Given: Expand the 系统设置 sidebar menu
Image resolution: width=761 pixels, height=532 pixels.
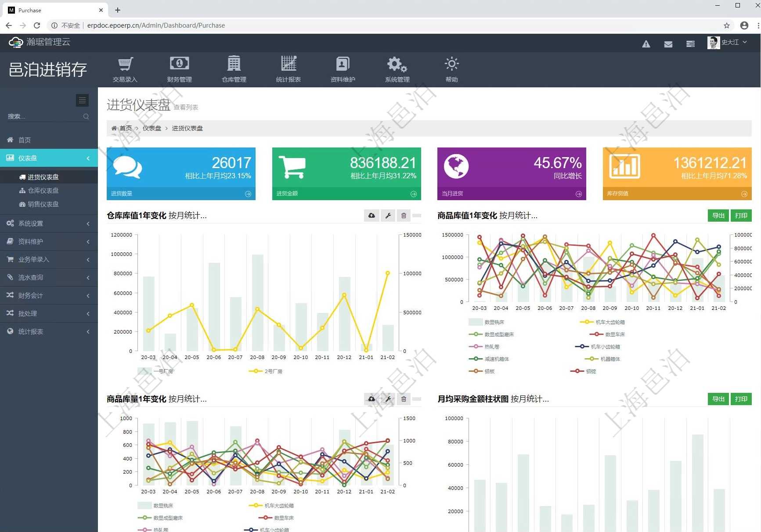Looking at the screenshot, I should point(48,223).
